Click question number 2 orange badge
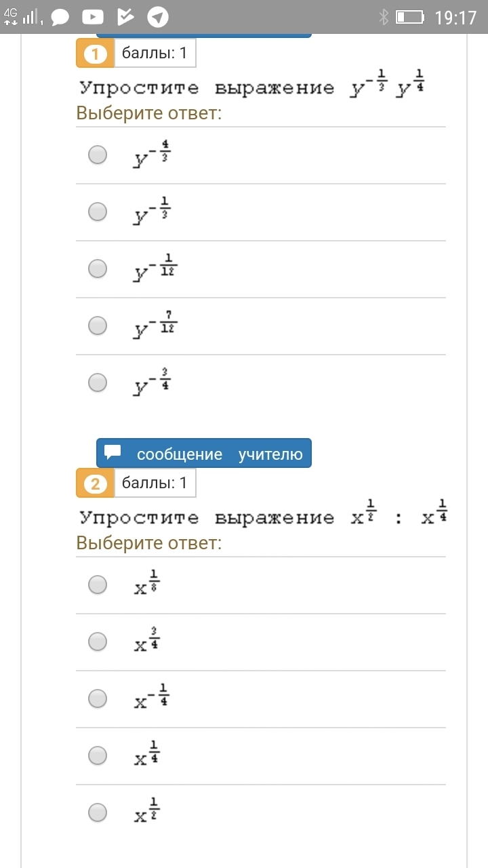This screenshot has width=488, height=868. click(x=95, y=484)
